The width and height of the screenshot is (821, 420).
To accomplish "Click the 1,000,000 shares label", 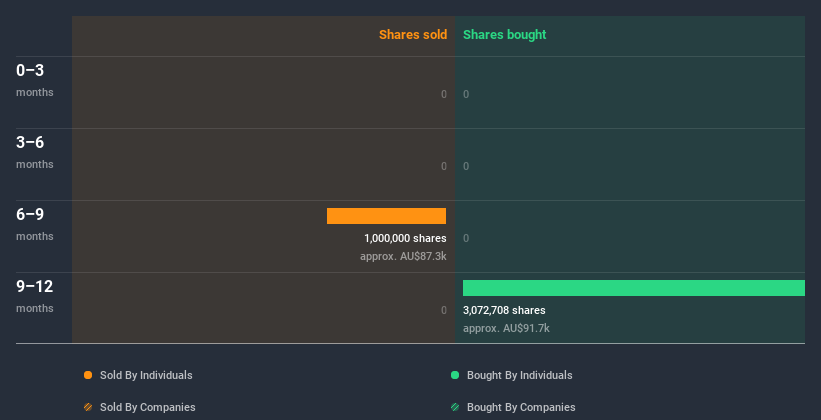I will click(405, 238).
